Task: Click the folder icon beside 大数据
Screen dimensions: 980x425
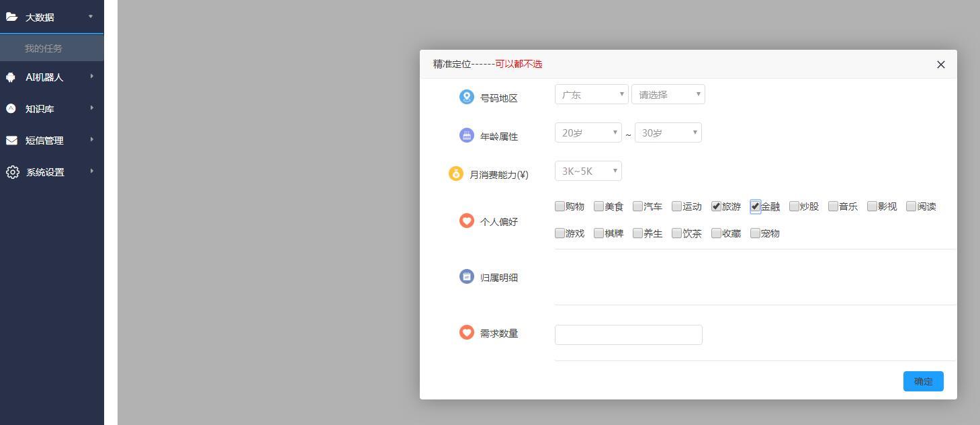Action: pyautogui.click(x=11, y=17)
